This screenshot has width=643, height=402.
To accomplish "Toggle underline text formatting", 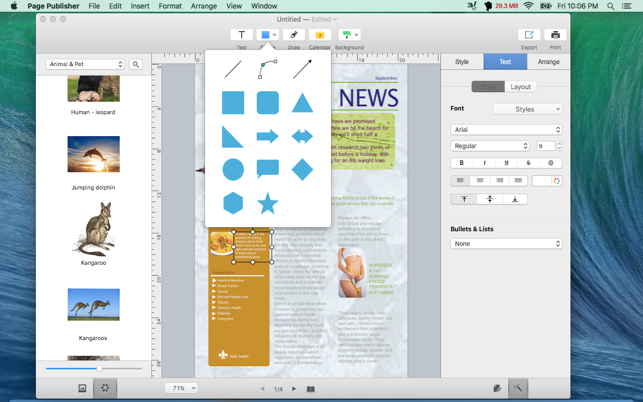I will click(506, 163).
